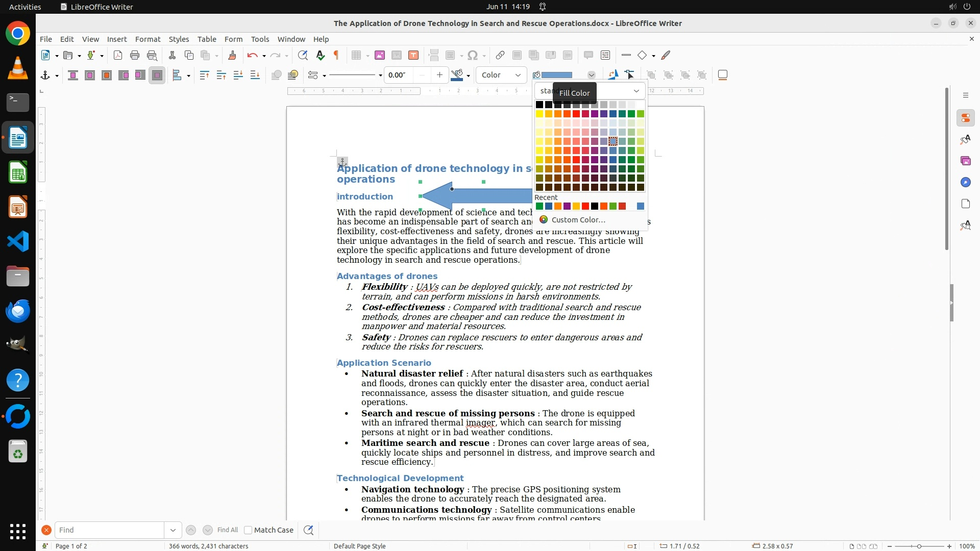Open the Color area style combo box
Screen dimensions: 980x551
pyautogui.click(x=501, y=76)
